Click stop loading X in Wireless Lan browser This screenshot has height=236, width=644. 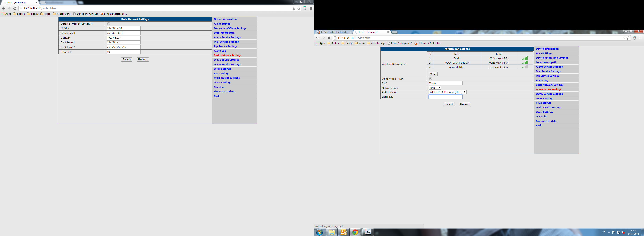click(x=329, y=38)
